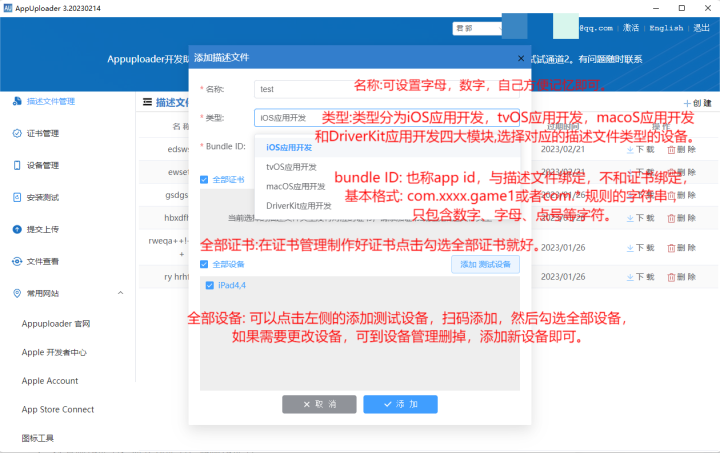Click the 证书管理 badge icon
This screenshot has width=720, height=453.
click(17, 134)
